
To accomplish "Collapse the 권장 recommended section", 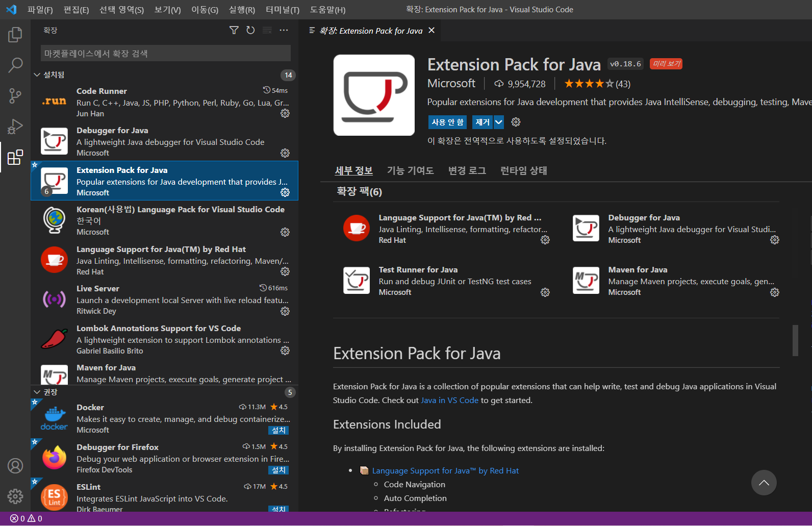I will click(x=37, y=392).
